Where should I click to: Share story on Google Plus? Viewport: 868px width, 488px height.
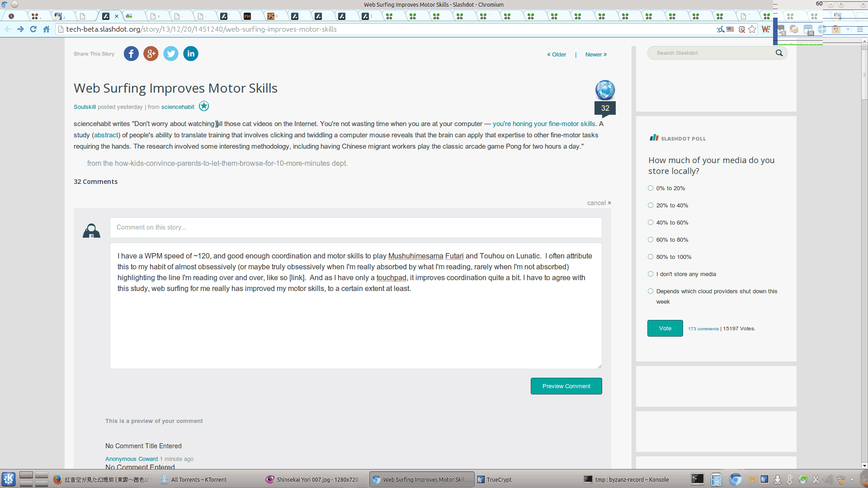pos(151,54)
